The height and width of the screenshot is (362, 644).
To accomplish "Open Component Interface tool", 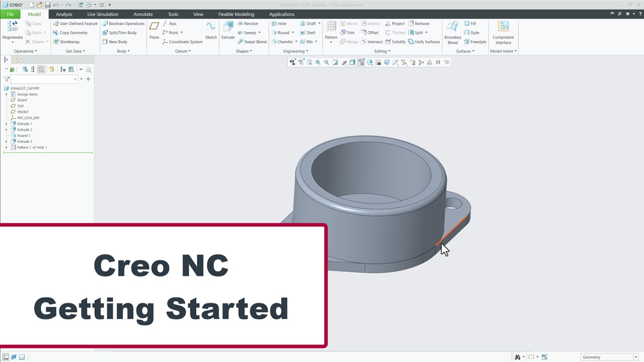I will click(x=503, y=33).
